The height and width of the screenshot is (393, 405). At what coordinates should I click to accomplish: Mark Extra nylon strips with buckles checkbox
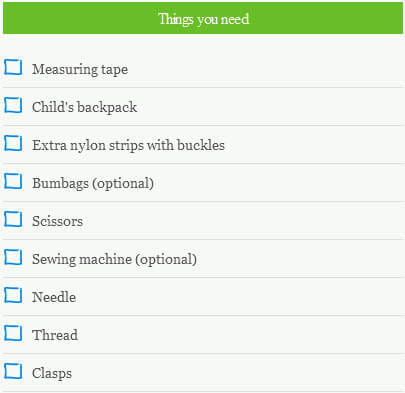coord(13,143)
